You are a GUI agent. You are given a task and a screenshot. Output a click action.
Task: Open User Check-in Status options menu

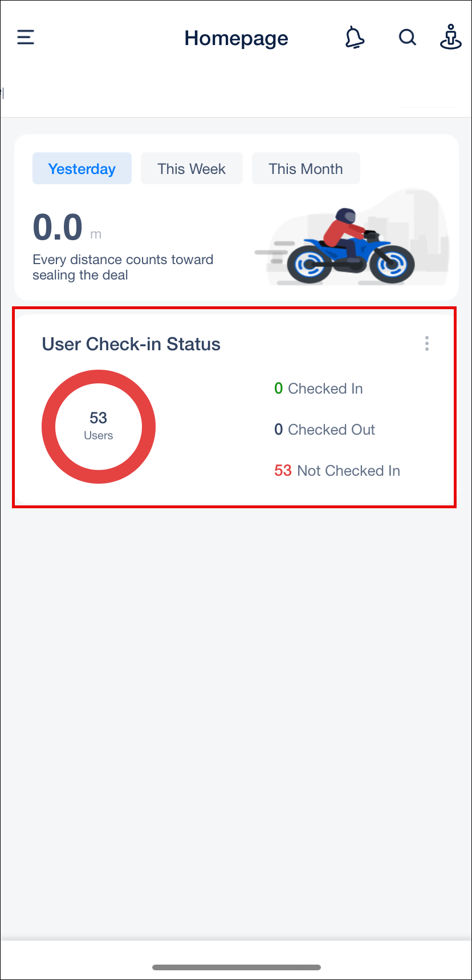point(426,343)
